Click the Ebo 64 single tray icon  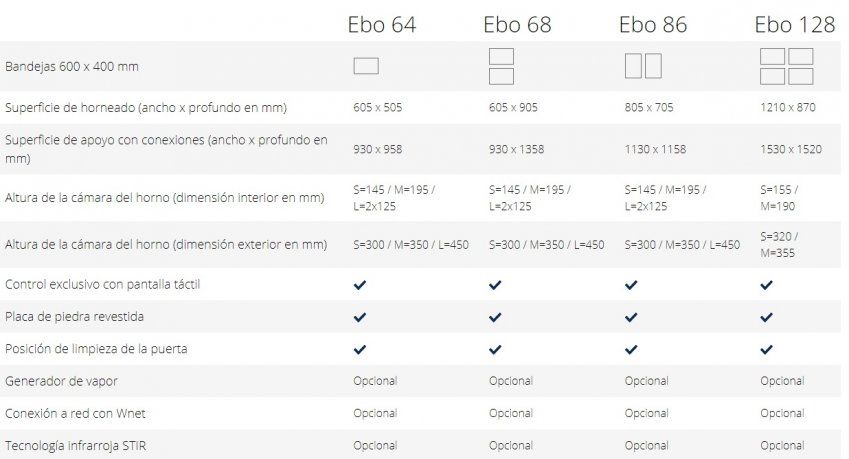click(366, 66)
